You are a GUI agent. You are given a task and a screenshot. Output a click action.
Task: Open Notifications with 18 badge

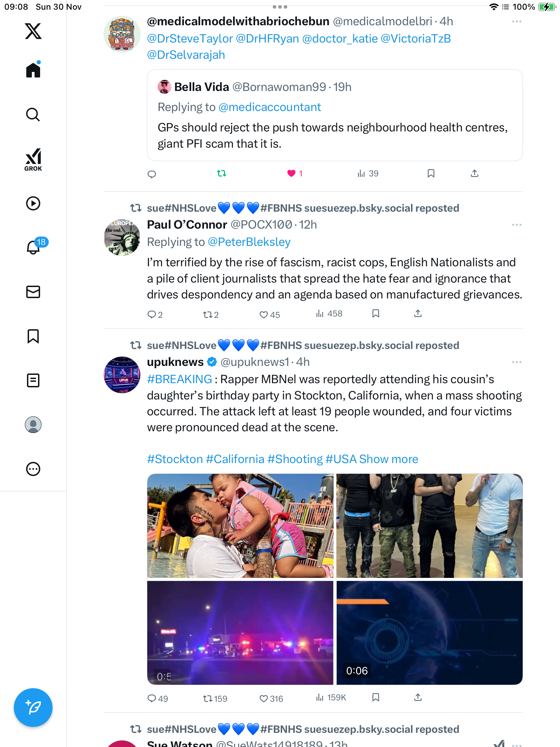pyautogui.click(x=34, y=247)
